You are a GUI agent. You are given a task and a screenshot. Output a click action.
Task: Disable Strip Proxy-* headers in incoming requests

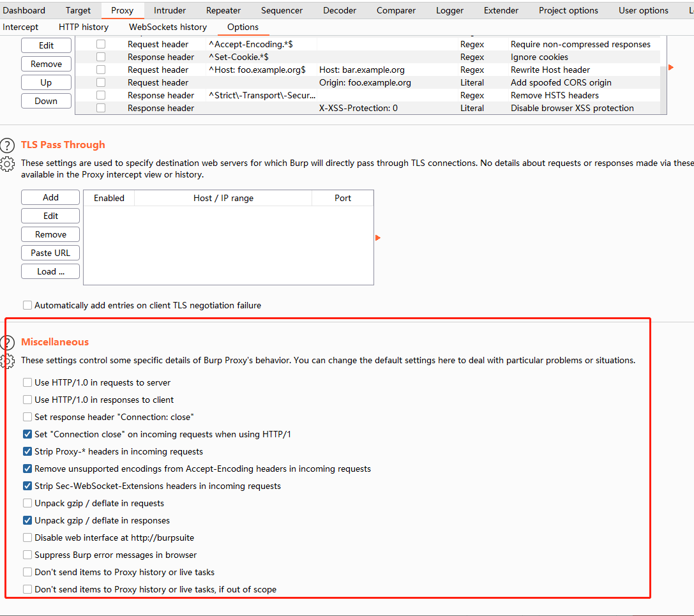click(x=27, y=451)
